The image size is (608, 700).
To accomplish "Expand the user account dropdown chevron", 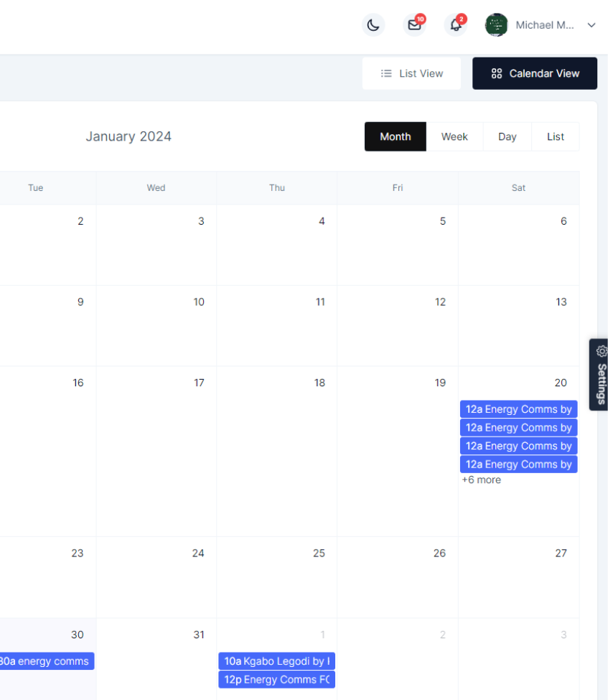I will (x=591, y=25).
